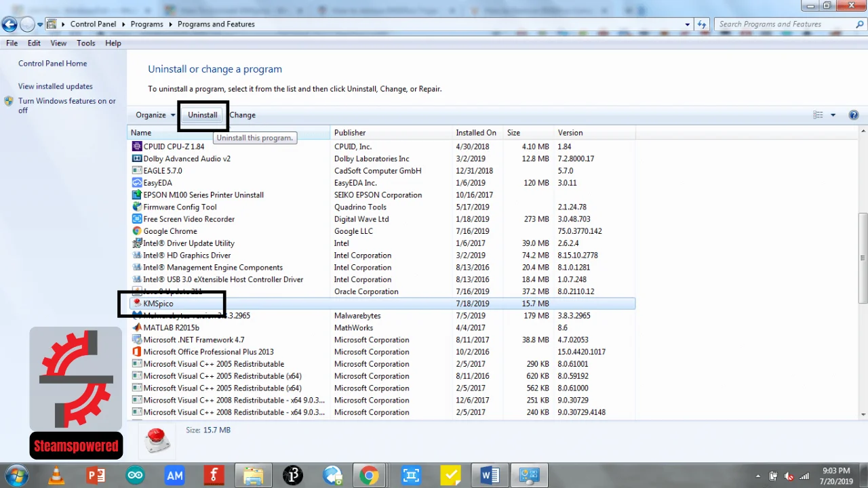This screenshot has height=488, width=868.
Task: Click the Windows shield icon beside Turn Windows features
Action: pos(9,101)
